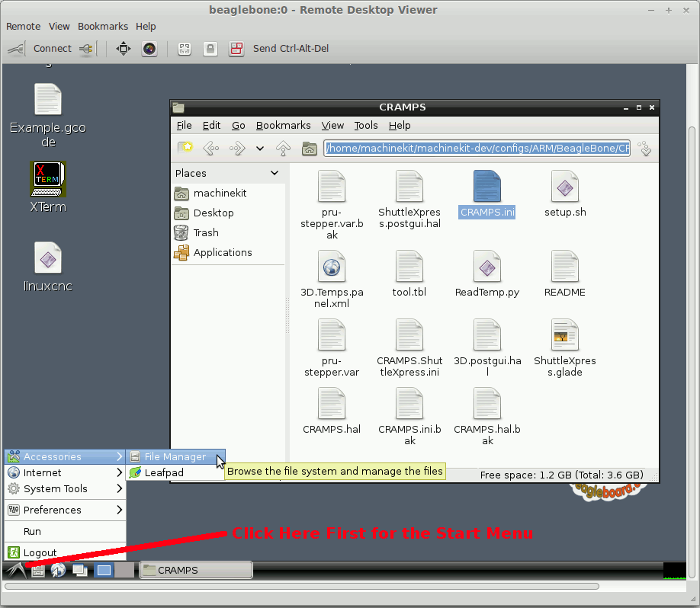Select machinekit in Places sidebar

point(228,194)
